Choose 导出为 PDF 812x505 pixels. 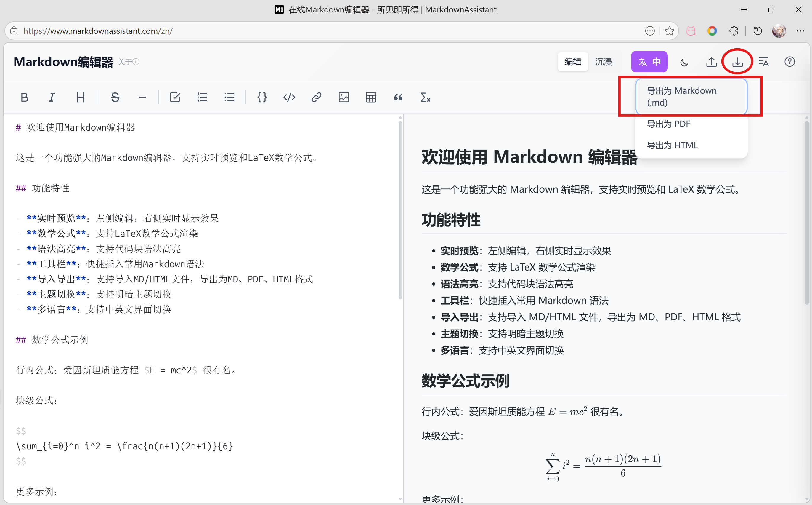tap(691, 124)
